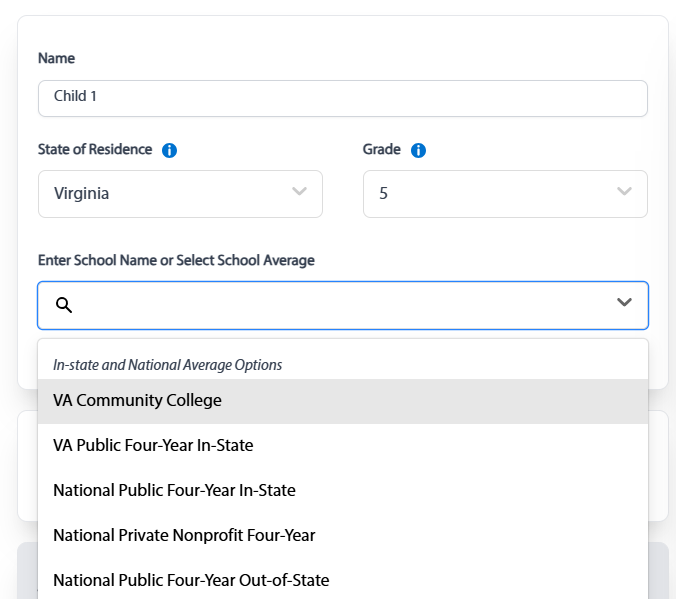Select National Public Four-Year In-State
Viewport: 676px width, 599px height.
[x=174, y=490]
